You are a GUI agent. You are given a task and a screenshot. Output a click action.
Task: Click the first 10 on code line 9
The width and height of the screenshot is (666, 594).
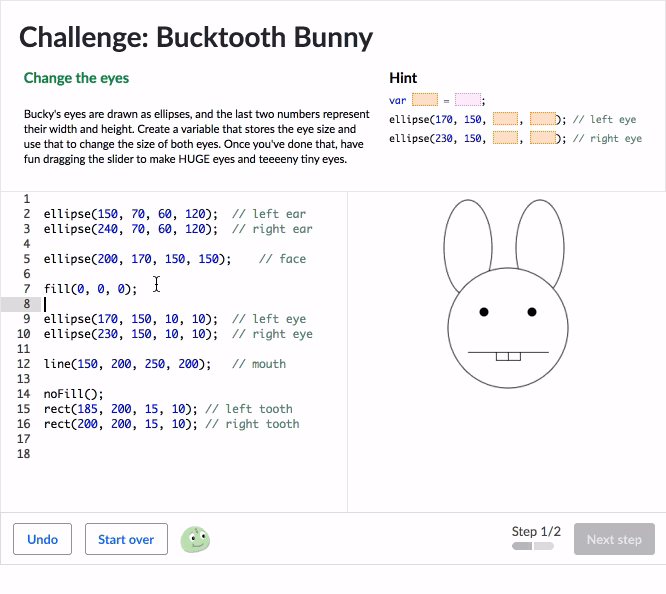(172, 319)
